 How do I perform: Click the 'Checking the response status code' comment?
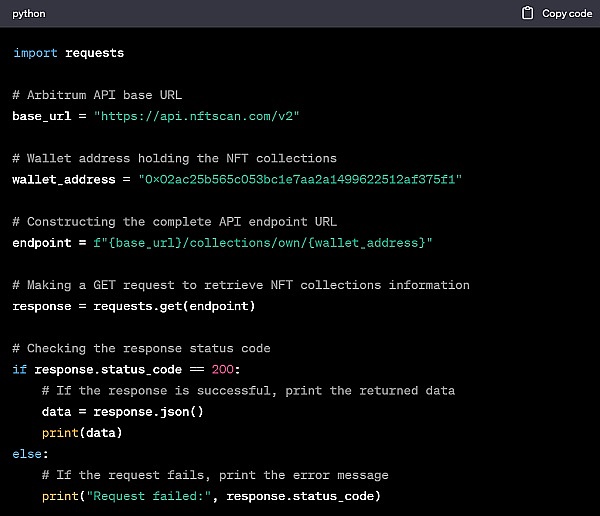141,348
